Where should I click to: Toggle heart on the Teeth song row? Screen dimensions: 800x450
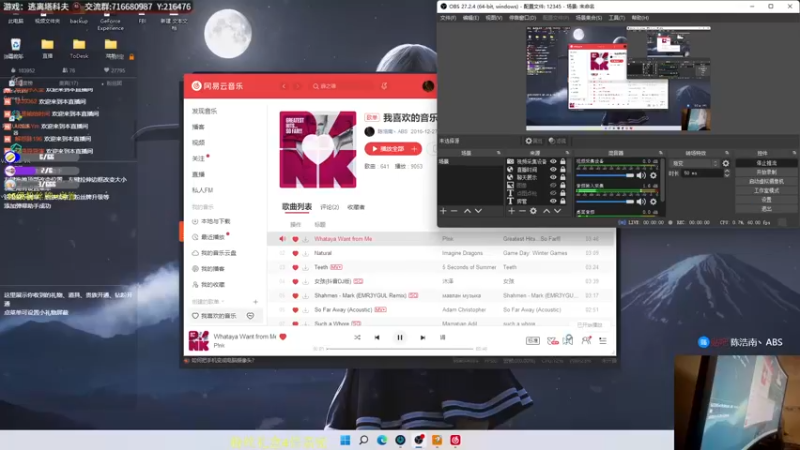coord(295,267)
